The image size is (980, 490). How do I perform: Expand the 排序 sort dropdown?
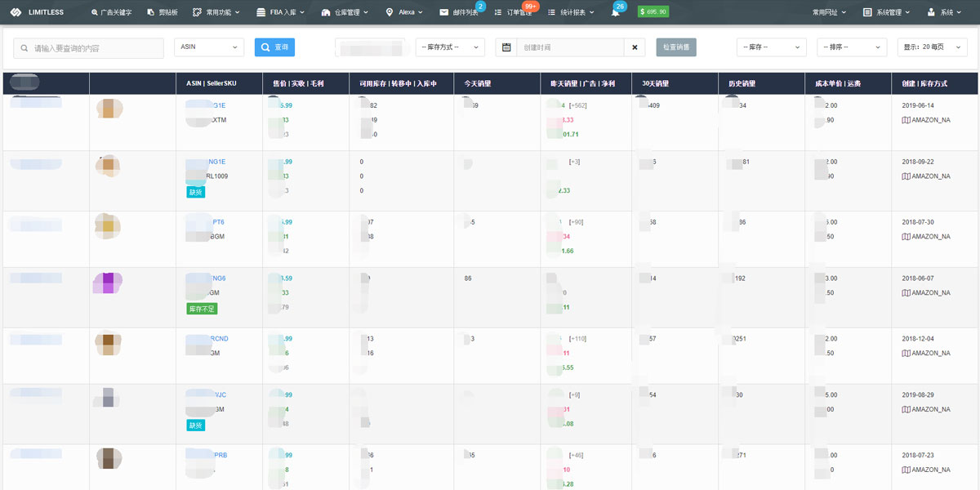click(x=852, y=47)
